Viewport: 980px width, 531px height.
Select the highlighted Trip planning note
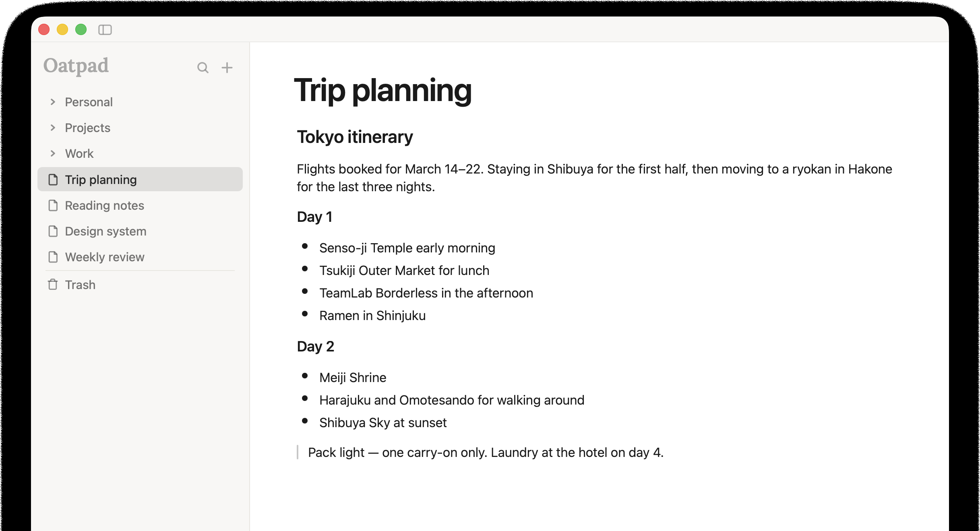[x=100, y=180]
